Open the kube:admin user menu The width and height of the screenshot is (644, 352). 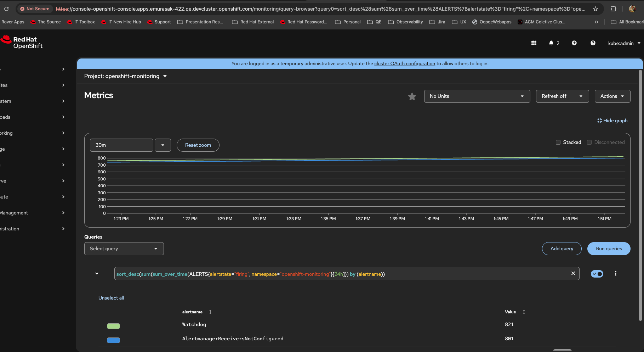[x=624, y=43]
